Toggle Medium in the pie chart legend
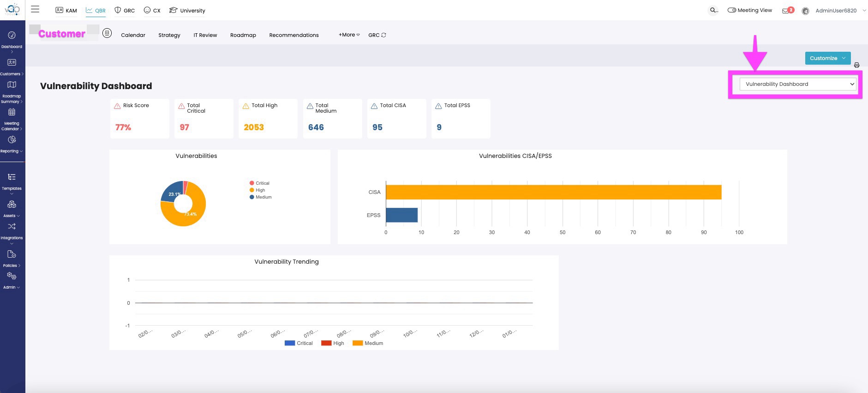 tap(261, 197)
